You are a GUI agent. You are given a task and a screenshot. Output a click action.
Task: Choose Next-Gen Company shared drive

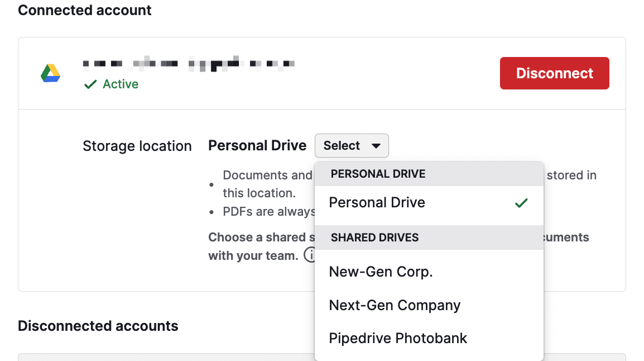[395, 305]
